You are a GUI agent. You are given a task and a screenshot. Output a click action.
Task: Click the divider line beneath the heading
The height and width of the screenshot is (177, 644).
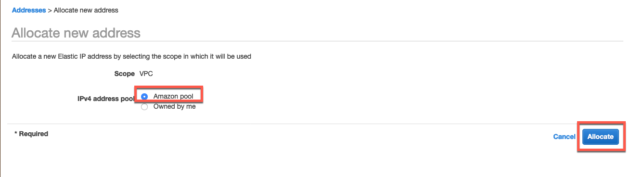click(x=317, y=41)
